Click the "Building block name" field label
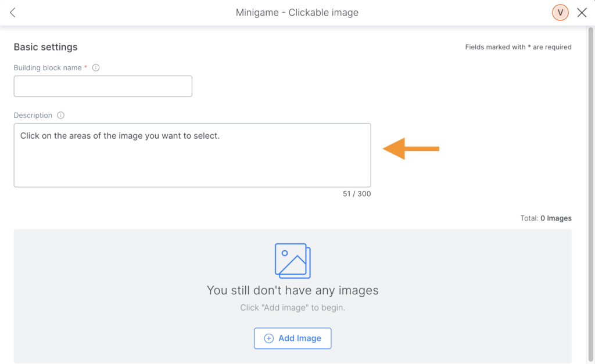Screen dimensions: 595x364 (47, 68)
